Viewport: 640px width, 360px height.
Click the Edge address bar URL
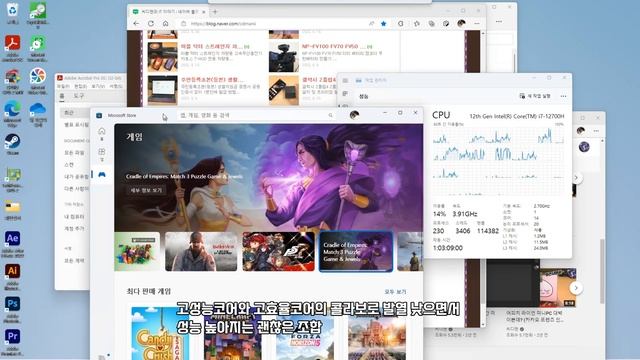pos(224,24)
